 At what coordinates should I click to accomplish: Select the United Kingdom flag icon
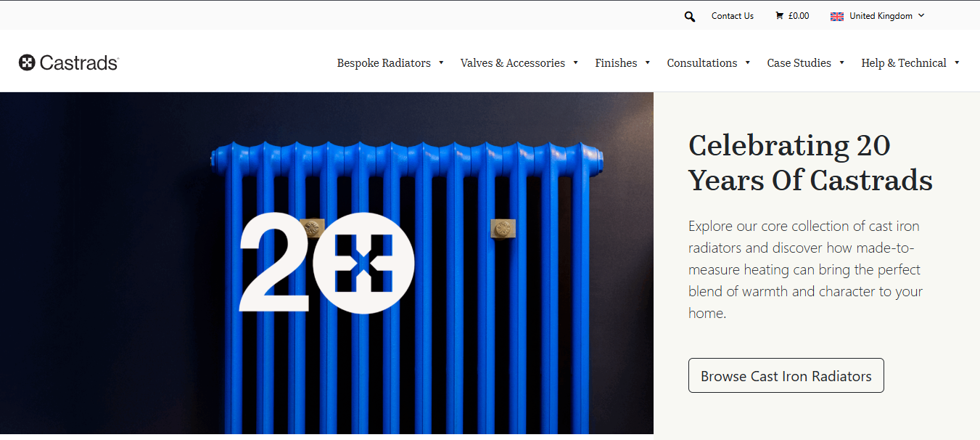[837, 16]
